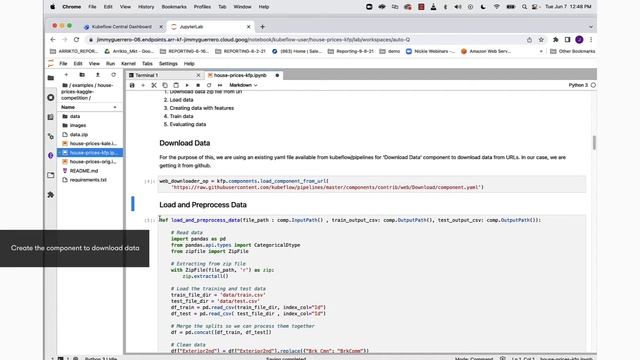The height and width of the screenshot is (360, 640).
Task: Interrupt the kernel with stop icon
Action: [x=198, y=85]
